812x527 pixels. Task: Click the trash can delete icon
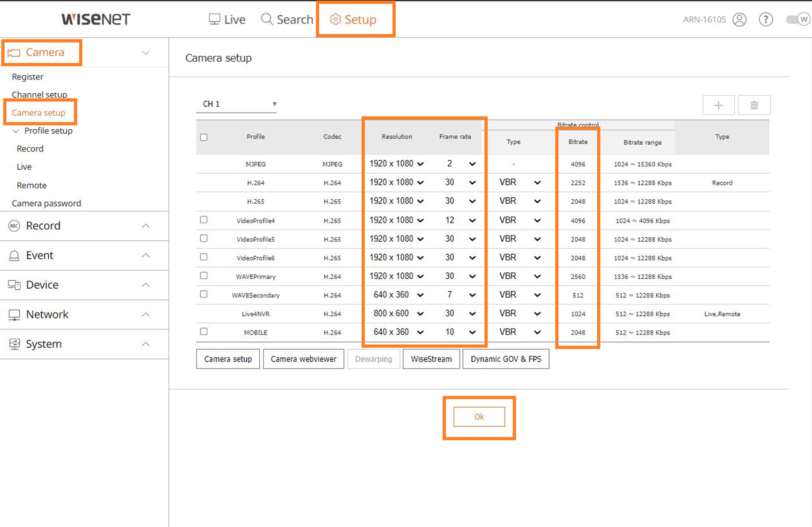point(754,105)
